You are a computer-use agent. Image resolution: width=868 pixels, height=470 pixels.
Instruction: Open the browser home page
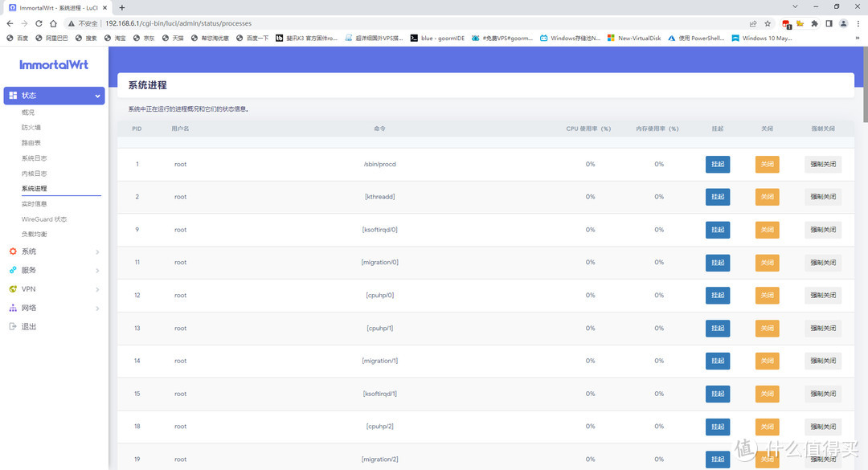tap(53, 23)
